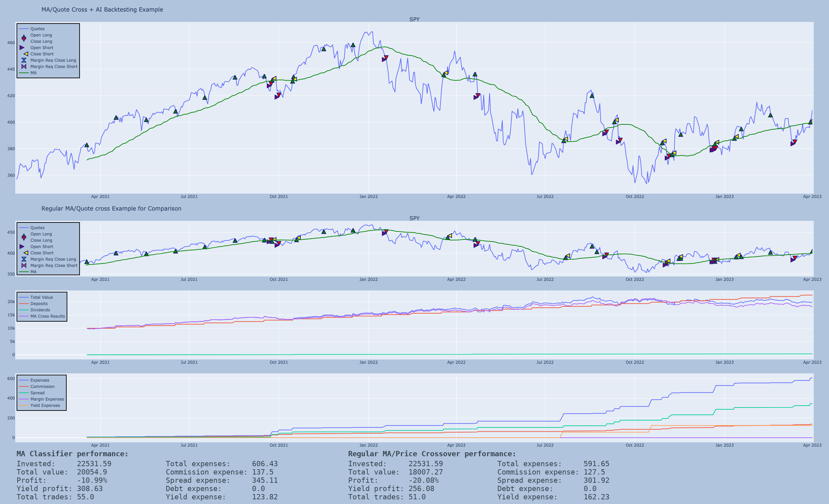Screen dimensions: 829x504
Task: Toggle Margin Expenses entry in expenses legend
Action: pyautogui.click(x=47, y=399)
